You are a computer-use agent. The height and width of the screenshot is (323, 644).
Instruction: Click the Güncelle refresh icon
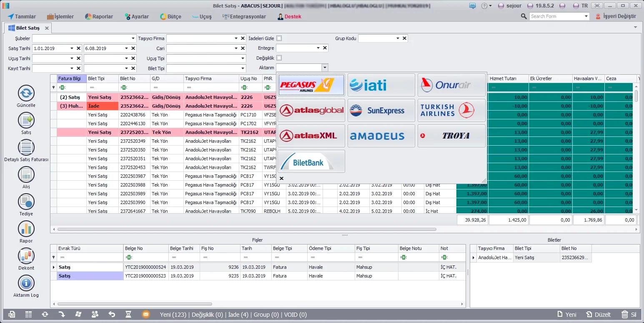tap(26, 93)
